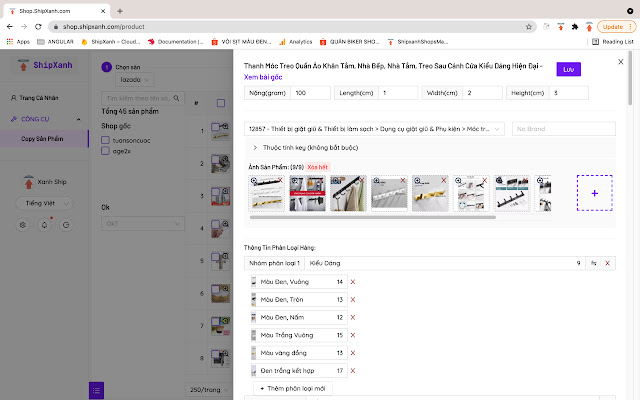Open the notifications bell in sidebar
This screenshot has height=400, width=640.
coord(44,225)
